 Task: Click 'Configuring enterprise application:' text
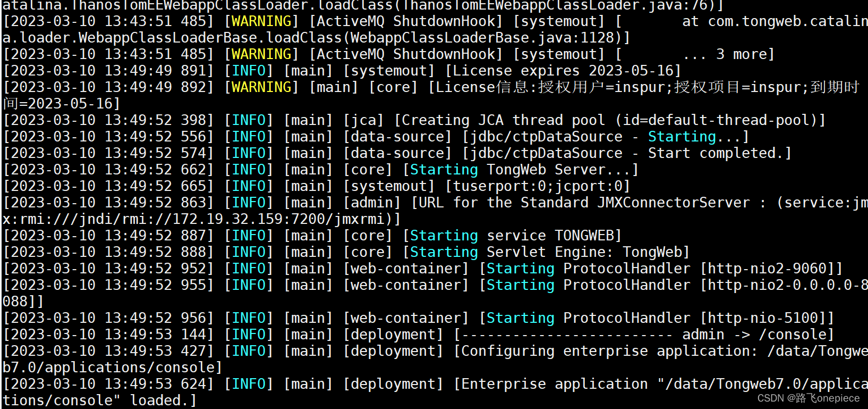tap(609, 351)
